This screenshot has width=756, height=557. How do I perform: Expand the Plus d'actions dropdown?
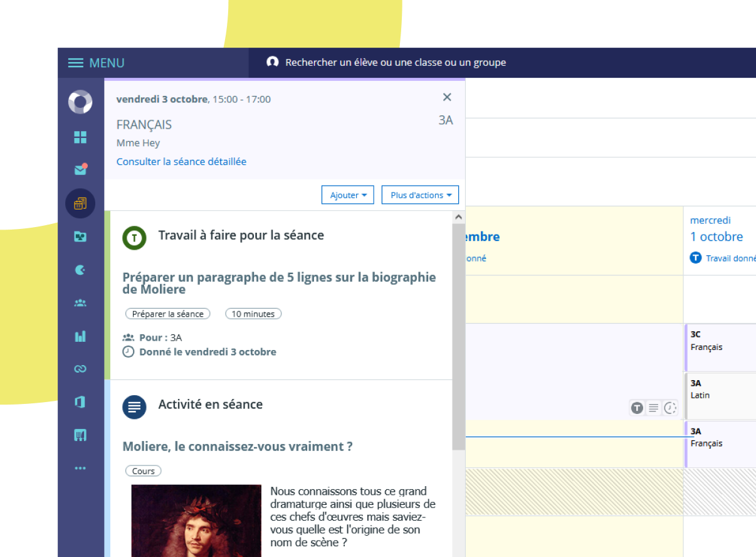tap(420, 195)
